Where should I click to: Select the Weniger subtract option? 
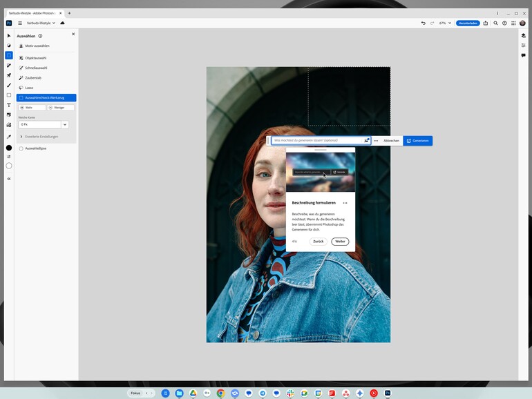click(x=61, y=108)
